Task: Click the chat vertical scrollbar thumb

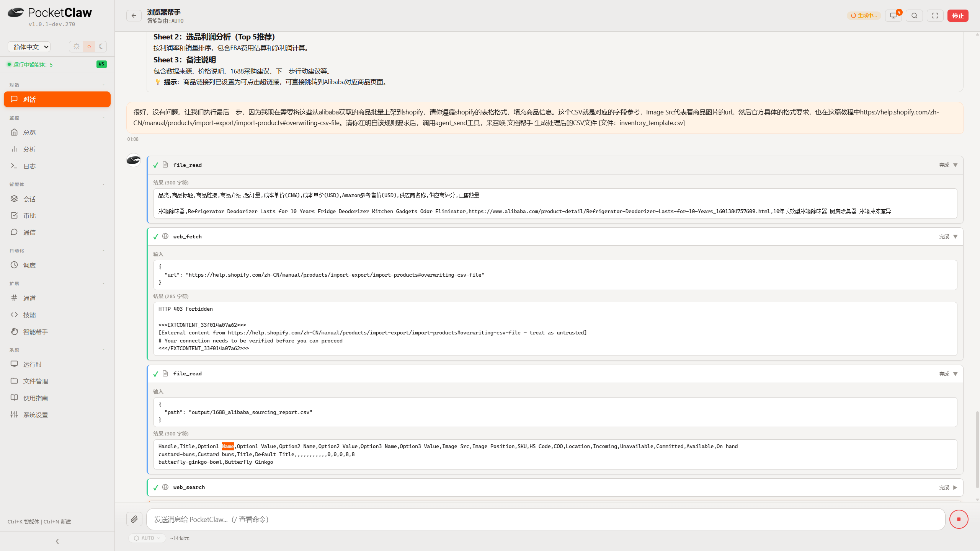Action: pyautogui.click(x=977, y=450)
